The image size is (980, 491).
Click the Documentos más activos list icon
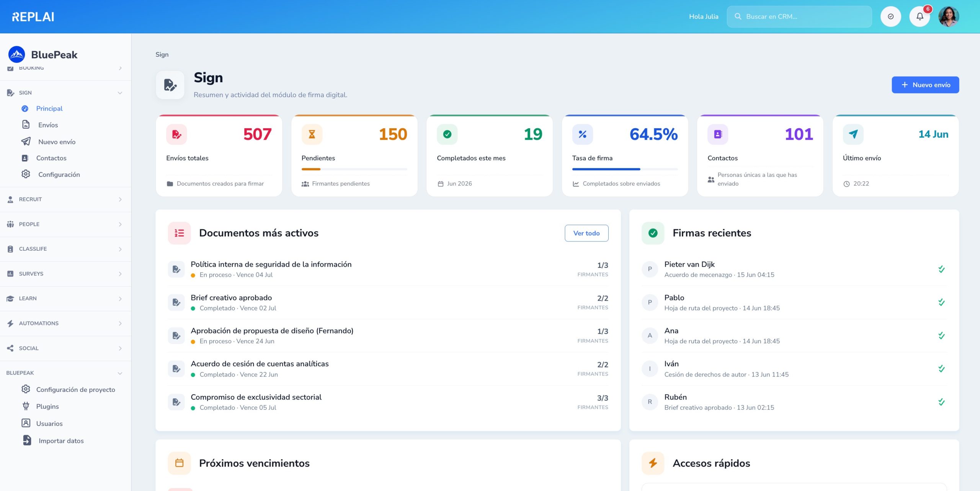coord(179,233)
